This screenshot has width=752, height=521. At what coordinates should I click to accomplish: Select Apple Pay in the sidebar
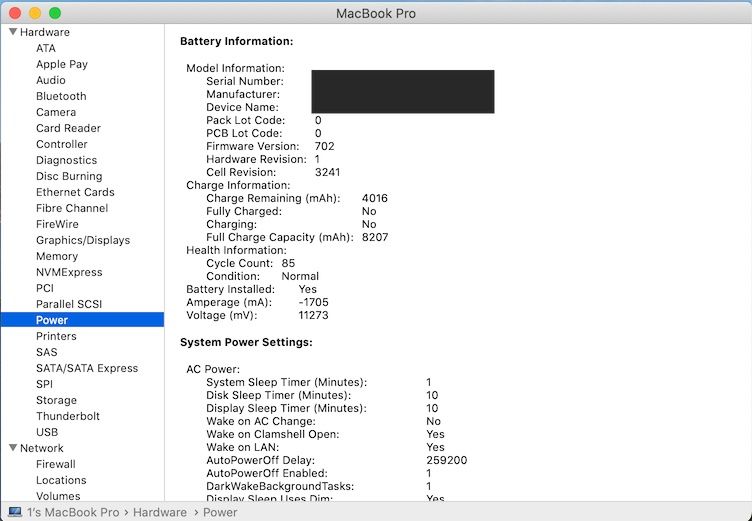click(x=62, y=64)
